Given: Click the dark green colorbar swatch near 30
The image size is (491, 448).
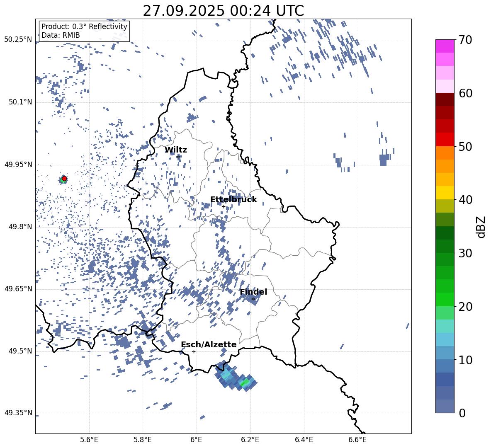Looking at the screenshot, I should pos(445,246).
